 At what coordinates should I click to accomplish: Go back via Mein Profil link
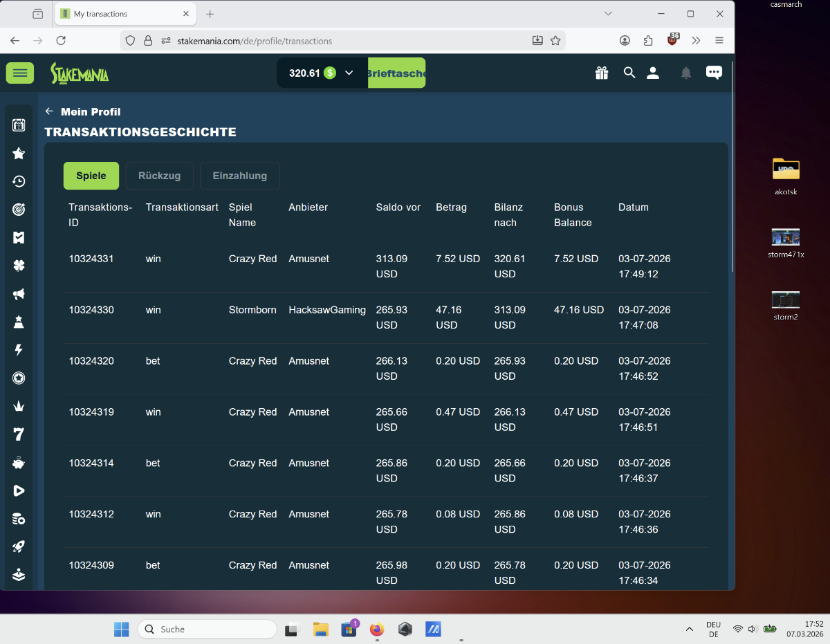pos(83,111)
